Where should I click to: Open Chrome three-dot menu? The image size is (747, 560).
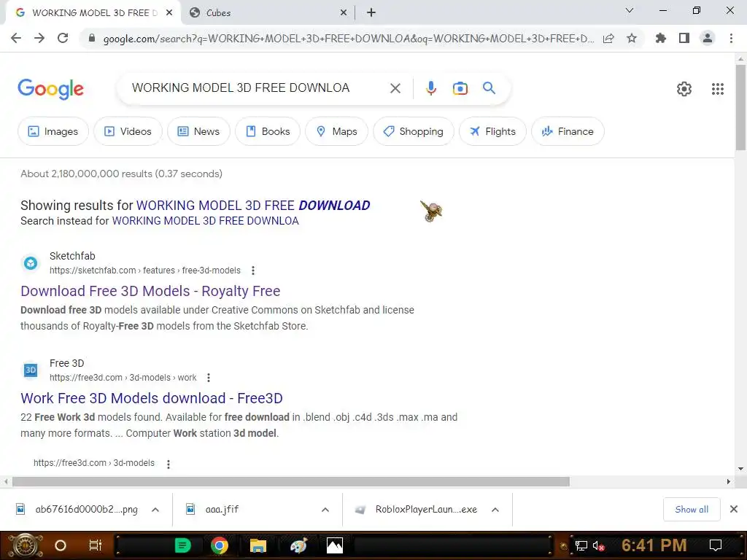pos(731,38)
